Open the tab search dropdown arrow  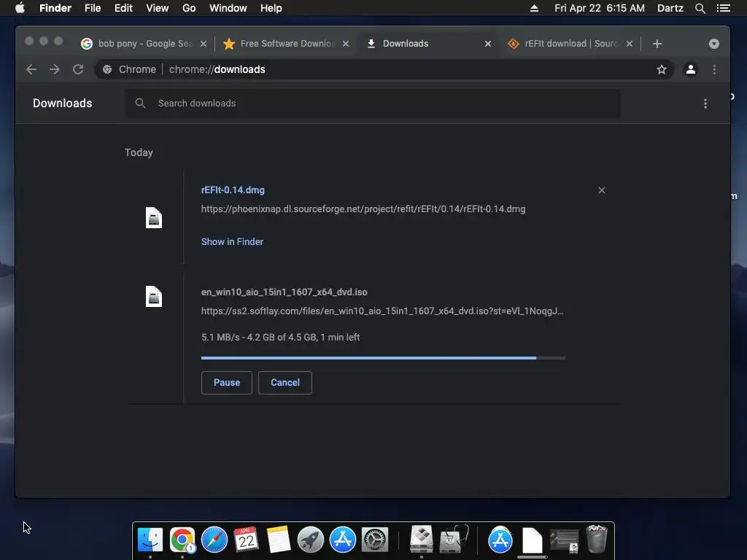713,44
